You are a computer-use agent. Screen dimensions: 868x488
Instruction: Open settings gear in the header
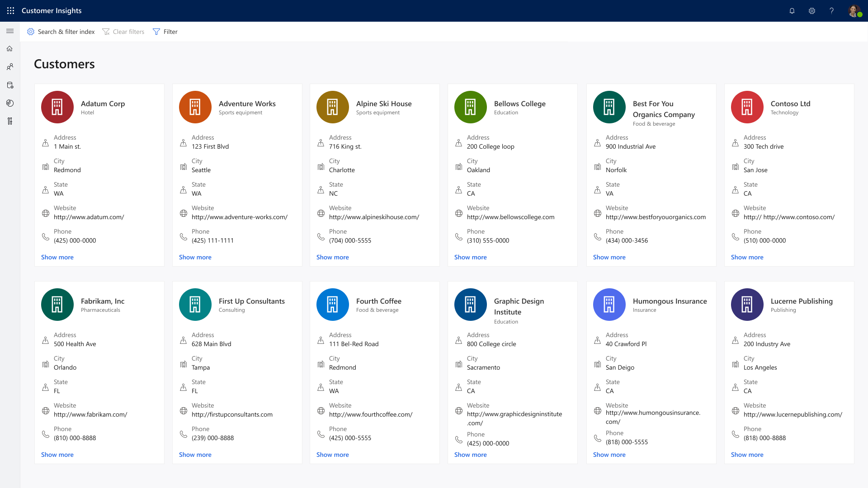(x=812, y=11)
